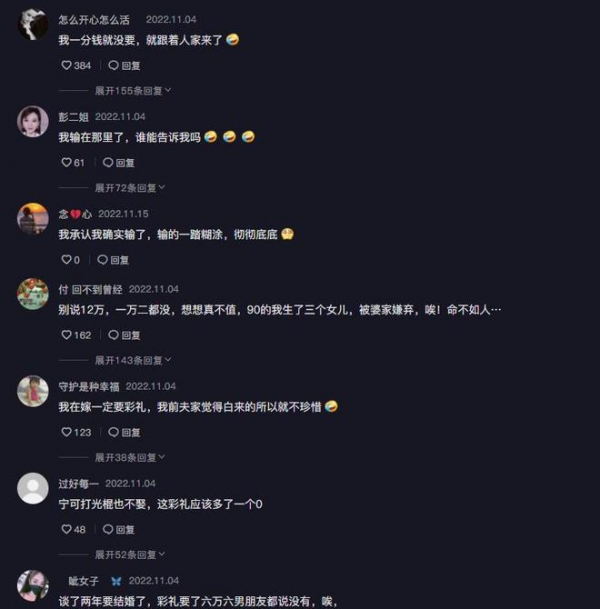Reply to 怎么开心怎么活's comment
Screen dimensions: 600x609
124,65
